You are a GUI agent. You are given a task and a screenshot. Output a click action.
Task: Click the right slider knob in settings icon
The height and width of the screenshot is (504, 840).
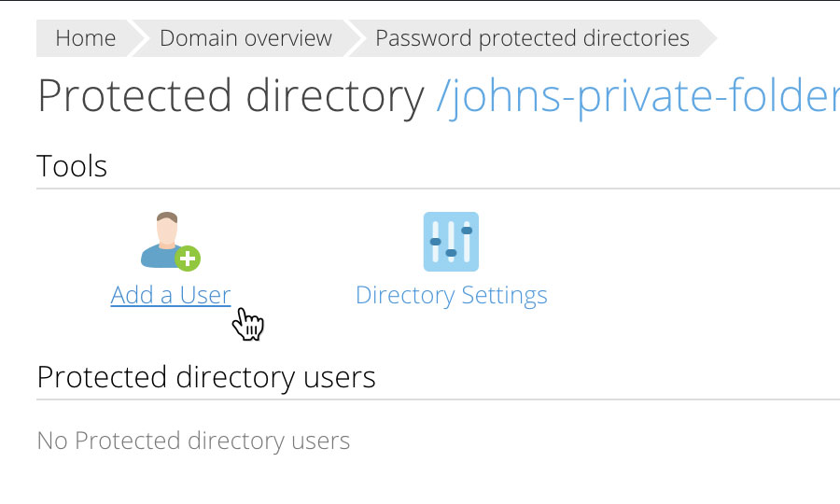click(467, 231)
